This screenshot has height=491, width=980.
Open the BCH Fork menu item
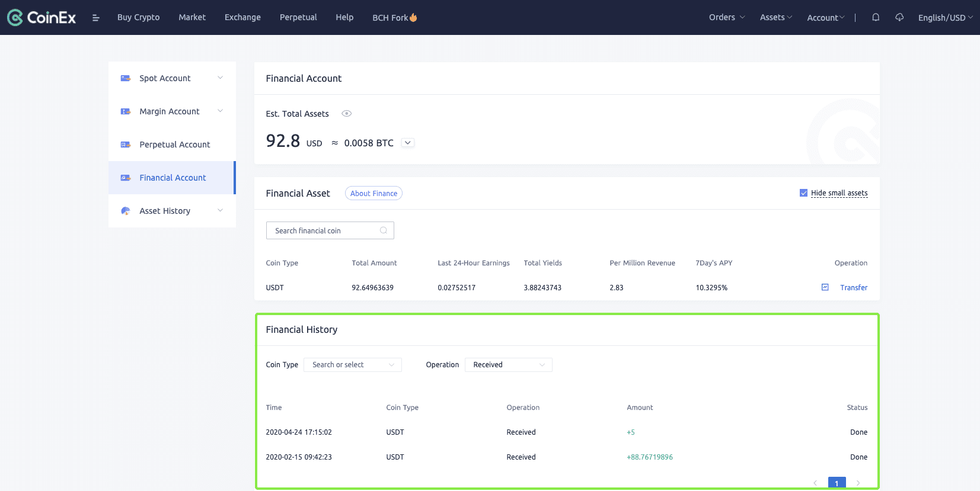point(395,18)
